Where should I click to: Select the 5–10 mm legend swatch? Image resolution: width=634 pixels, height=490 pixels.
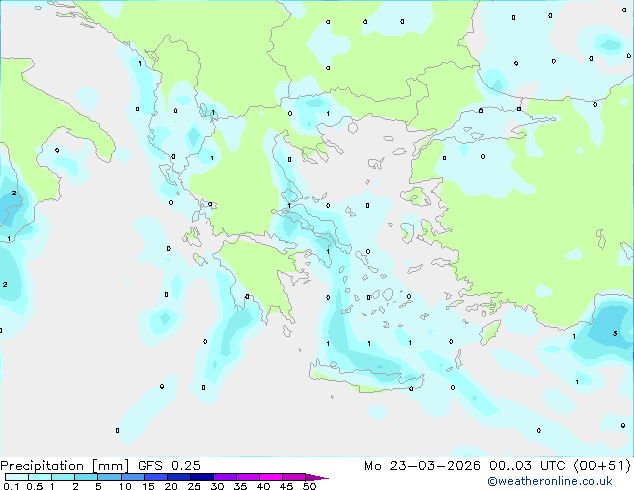(x=109, y=477)
